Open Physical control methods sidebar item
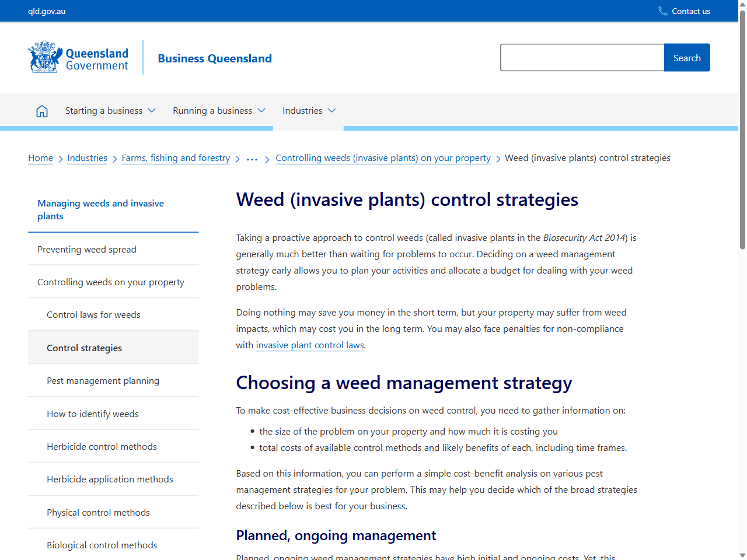 (113, 512)
